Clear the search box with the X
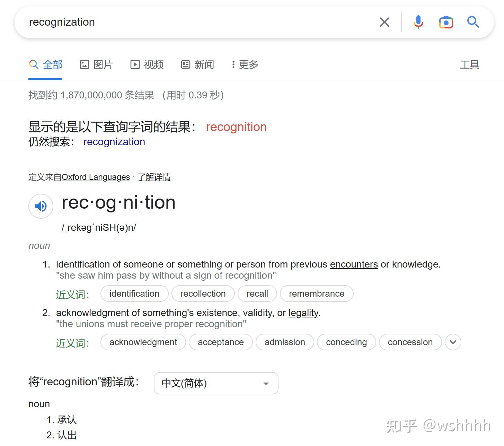This screenshot has height=446, width=504. pos(384,22)
